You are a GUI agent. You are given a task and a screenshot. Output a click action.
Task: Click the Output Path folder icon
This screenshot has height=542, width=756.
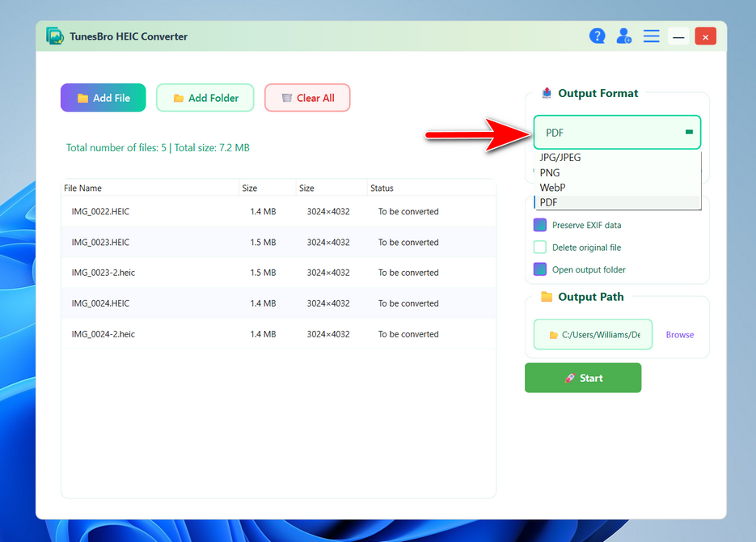click(547, 297)
